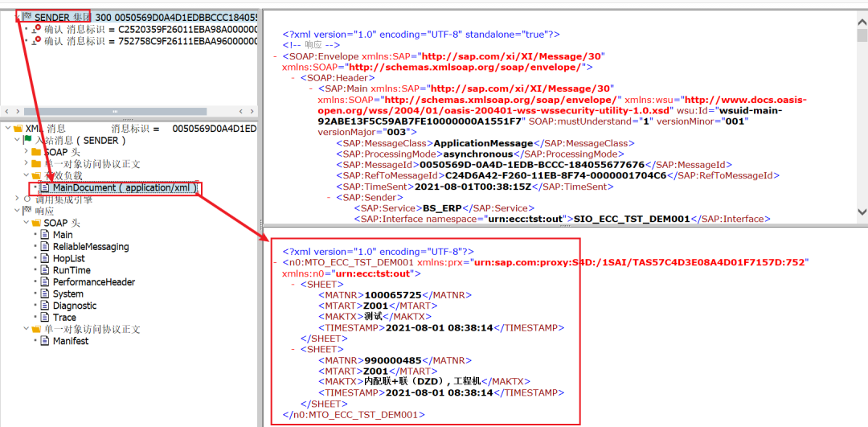Collapse the SAP:Sender XML element
The height and width of the screenshot is (427, 868).
point(329,197)
